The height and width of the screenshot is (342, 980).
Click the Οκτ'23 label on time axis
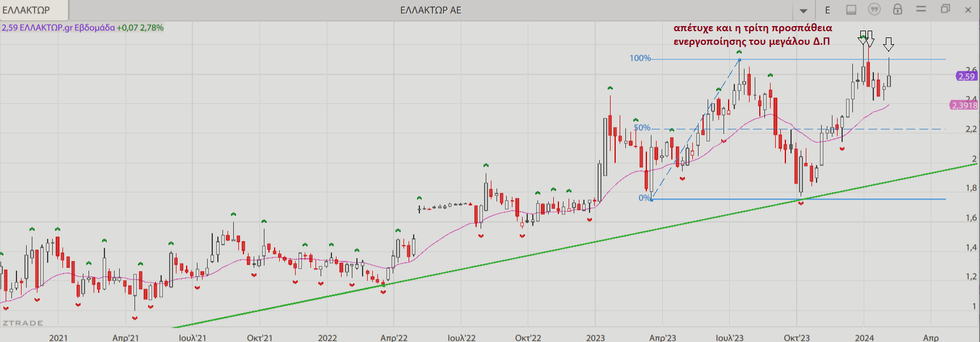(x=797, y=337)
